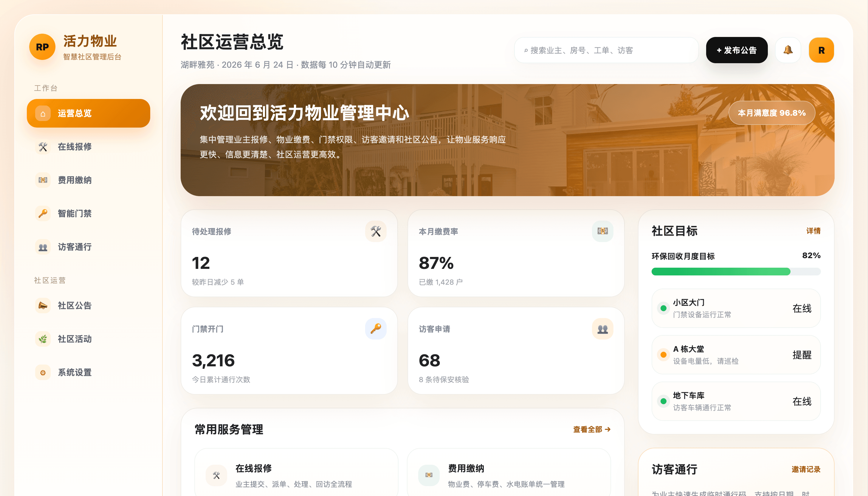Click the 提醒 status of A 栋大堂
Image resolution: width=868 pixels, height=496 pixels.
pyautogui.click(x=802, y=355)
